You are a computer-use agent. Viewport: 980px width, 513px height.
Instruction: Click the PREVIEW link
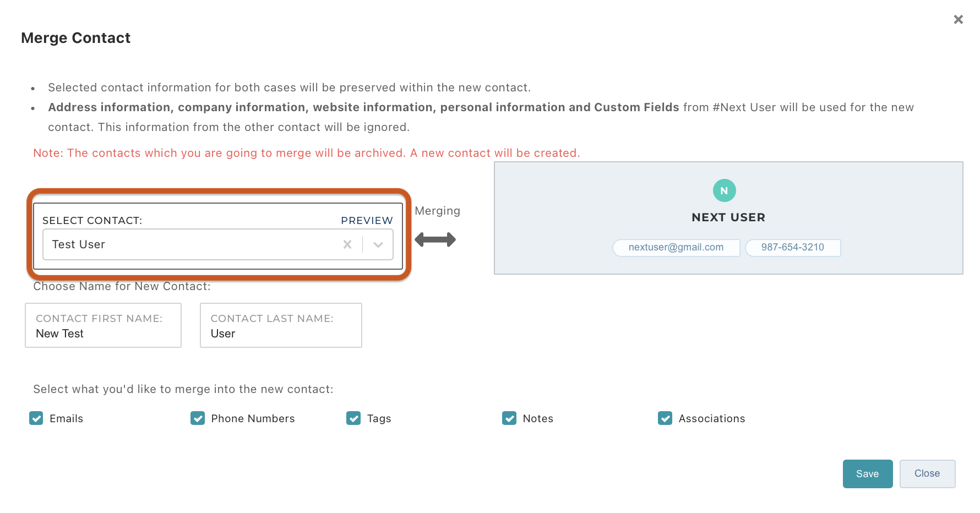point(367,221)
